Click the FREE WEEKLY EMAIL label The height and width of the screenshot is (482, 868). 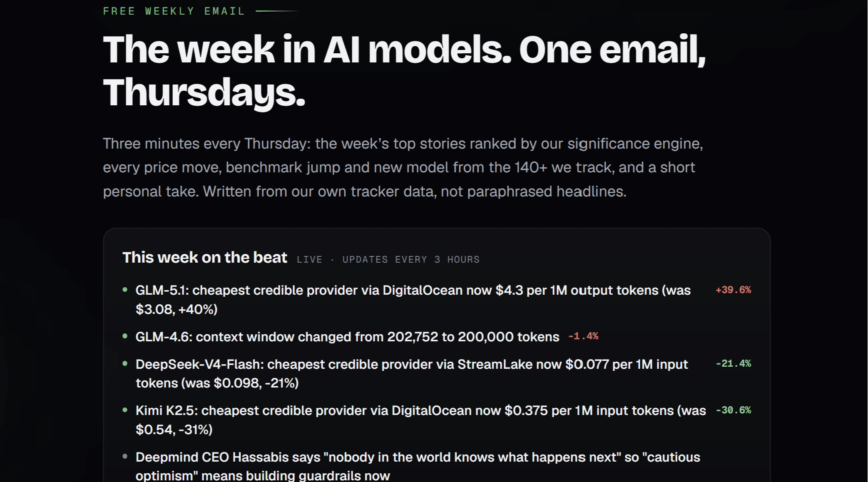pyautogui.click(x=174, y=11)
